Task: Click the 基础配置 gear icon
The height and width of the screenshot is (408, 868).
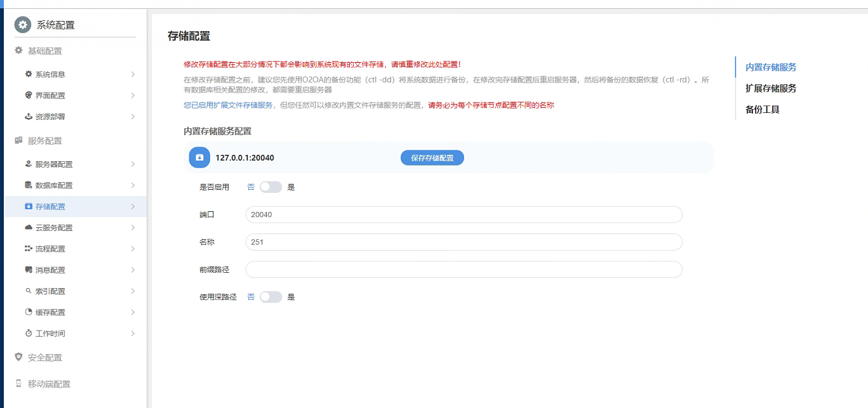Action: (18, 50)
